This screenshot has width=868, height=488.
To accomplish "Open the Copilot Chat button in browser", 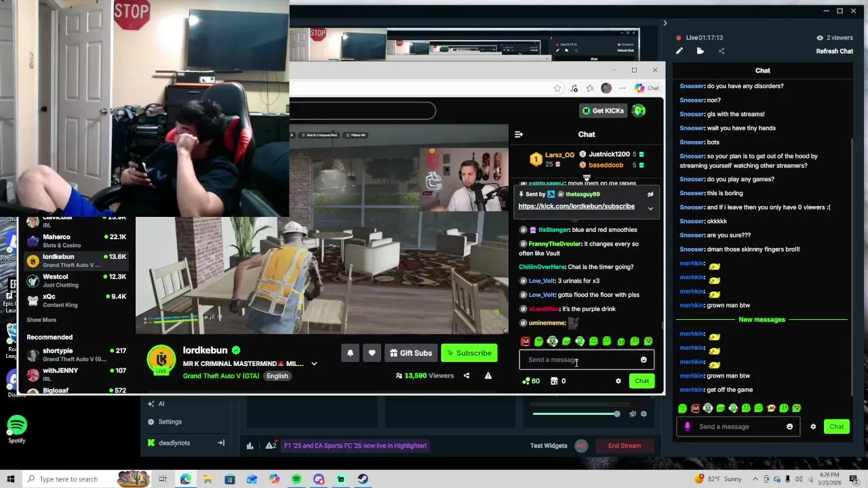I will (x=647, y=88).
